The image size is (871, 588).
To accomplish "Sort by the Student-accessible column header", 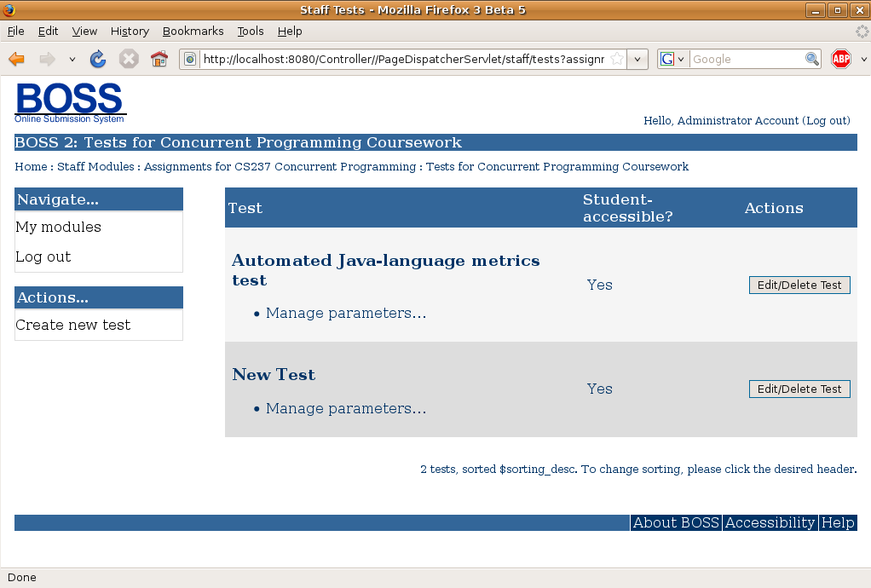I will coord(627,208).
